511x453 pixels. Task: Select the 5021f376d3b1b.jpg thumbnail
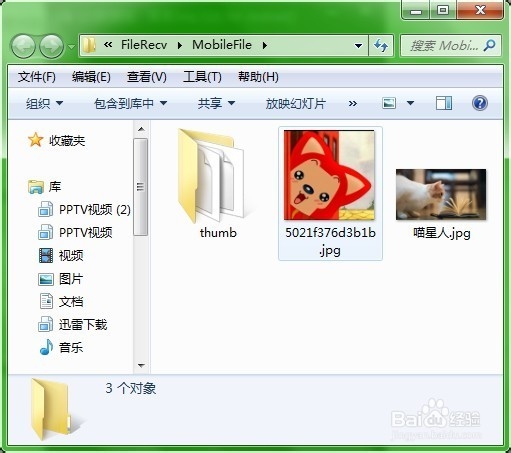click(x=329, y=175)
